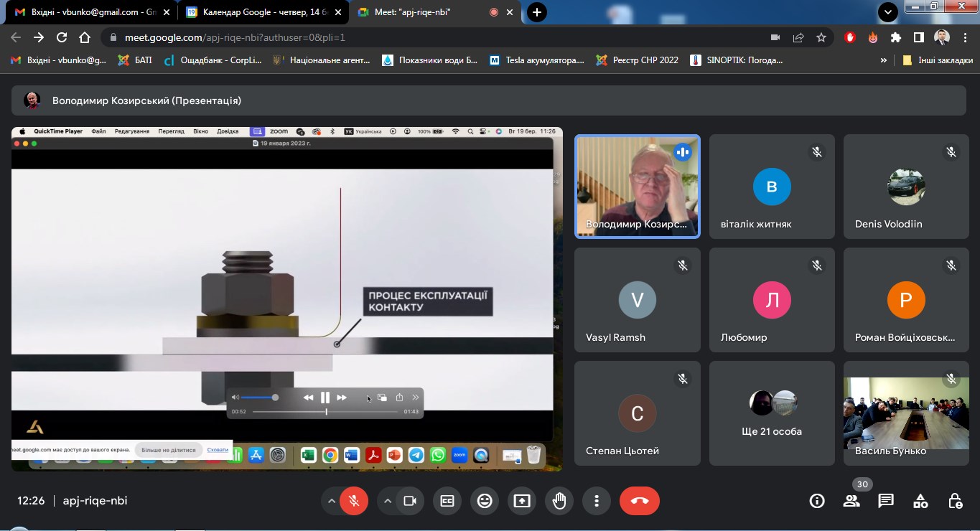The image size is (980, 531).
Task: Open the Національне агент... bookmark
Action: point(321,60)
